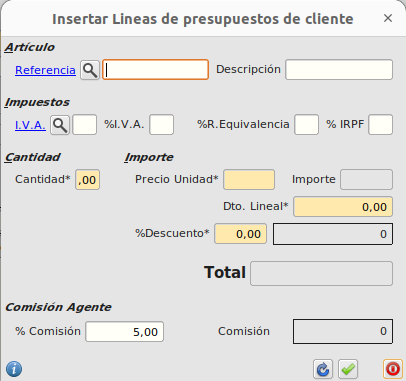Click the %Descuento field
The height and width of the screenshot is (381, 406).
click(240, 234)
